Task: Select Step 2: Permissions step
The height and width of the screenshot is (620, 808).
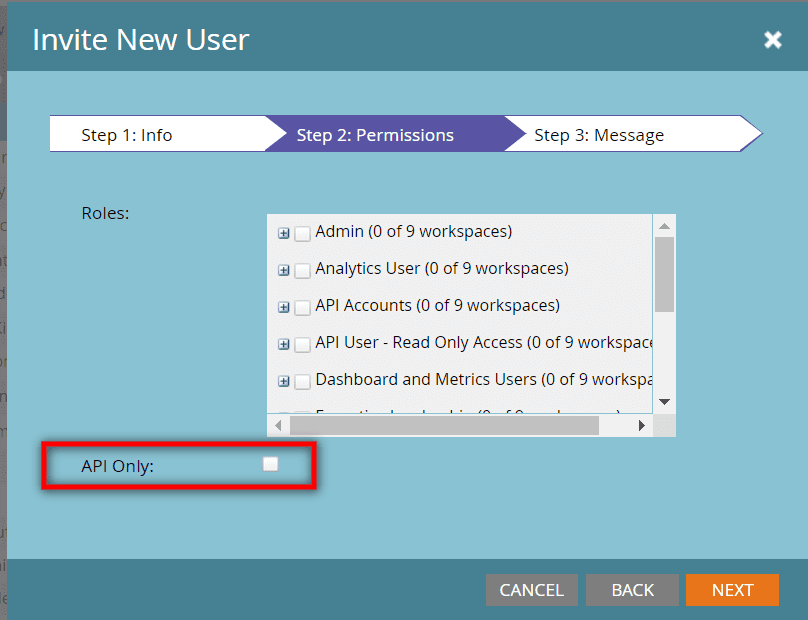Action: pos(380,135)
